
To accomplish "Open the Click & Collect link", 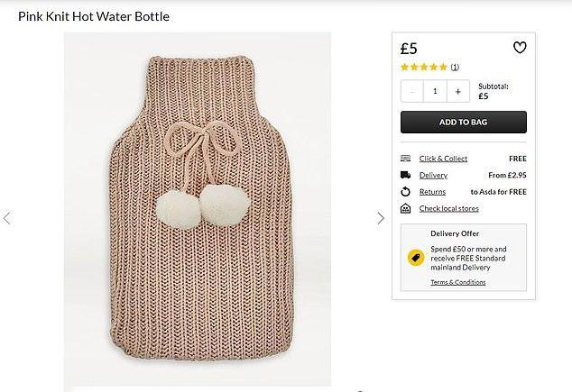I will pos(443,159).
